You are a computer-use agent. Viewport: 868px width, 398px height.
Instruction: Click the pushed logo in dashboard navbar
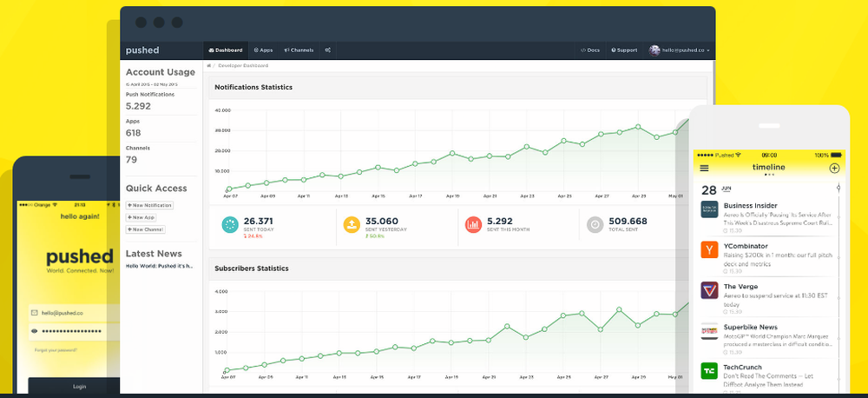click(x=142, y=50)
